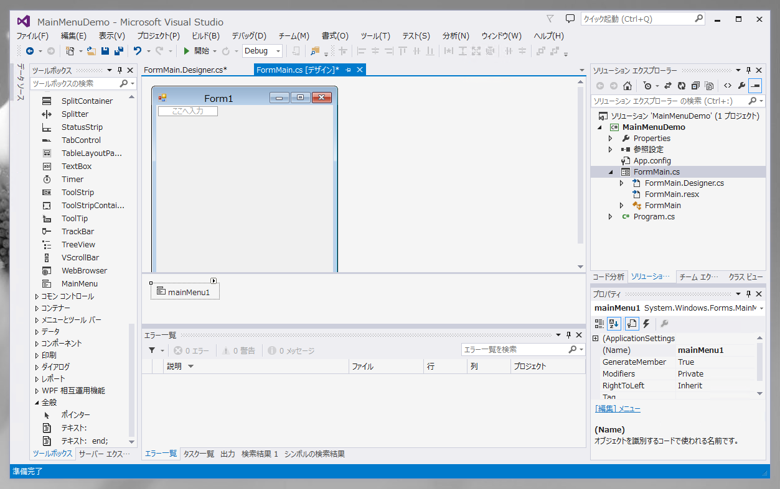Click the New Project toolbar icon
The height and width of the screenshot is (489, 780).
(70, 51)
